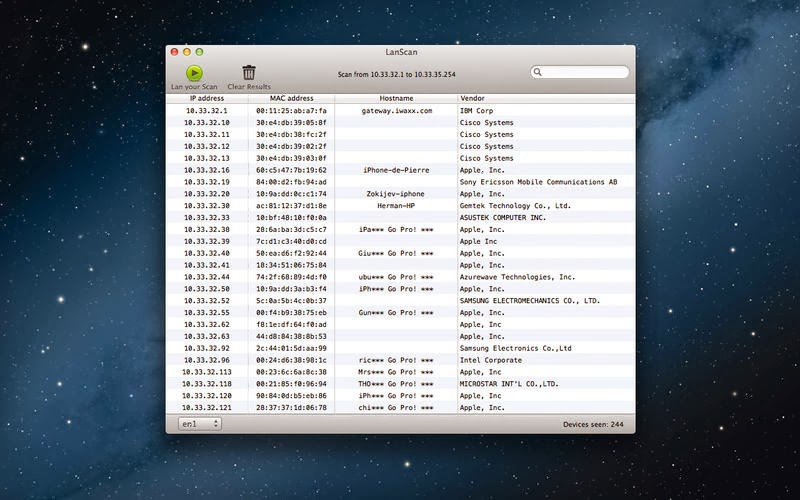Image resolution: width=800 pixels, height=500 pixels.
Task: Select IP address 10.33.32.1
Action: point(207,111)
